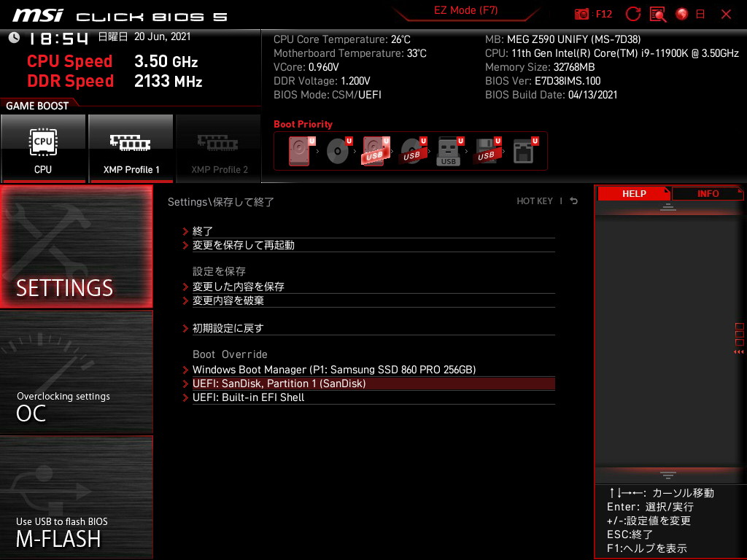This screenshot has height=560, width=747.
Task: Click the help panel top scroll handle
Action: 668,206
